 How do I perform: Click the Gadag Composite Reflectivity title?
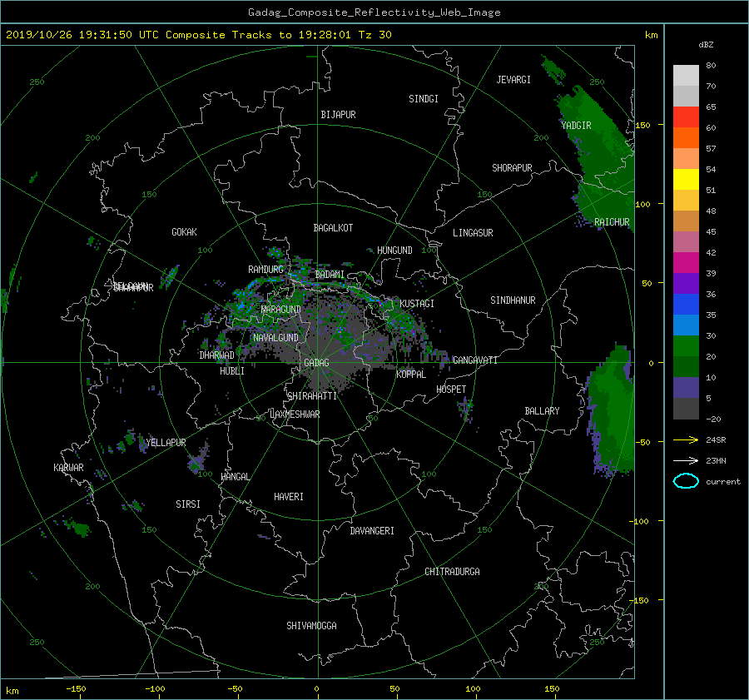[x=374, y=12]
